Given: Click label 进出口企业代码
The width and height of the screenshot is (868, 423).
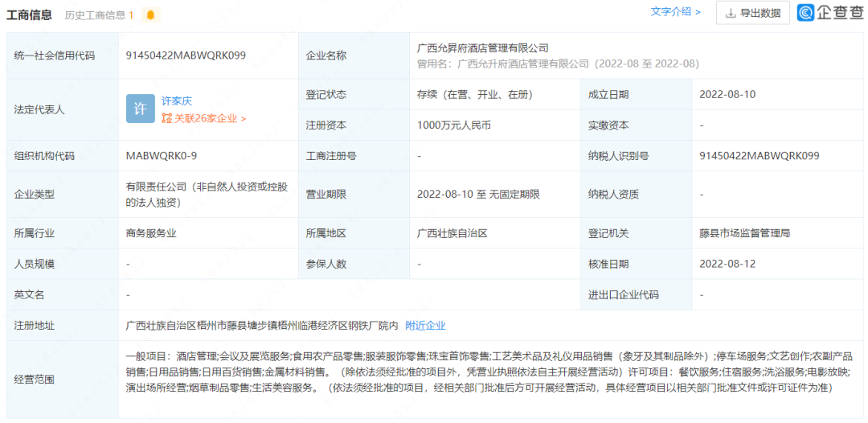Looking at the screenshot, I should coord(624,295).
